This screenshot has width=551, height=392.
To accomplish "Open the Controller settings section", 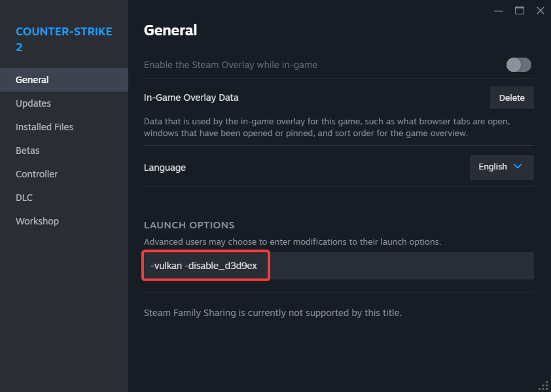I will pos(37,174).
